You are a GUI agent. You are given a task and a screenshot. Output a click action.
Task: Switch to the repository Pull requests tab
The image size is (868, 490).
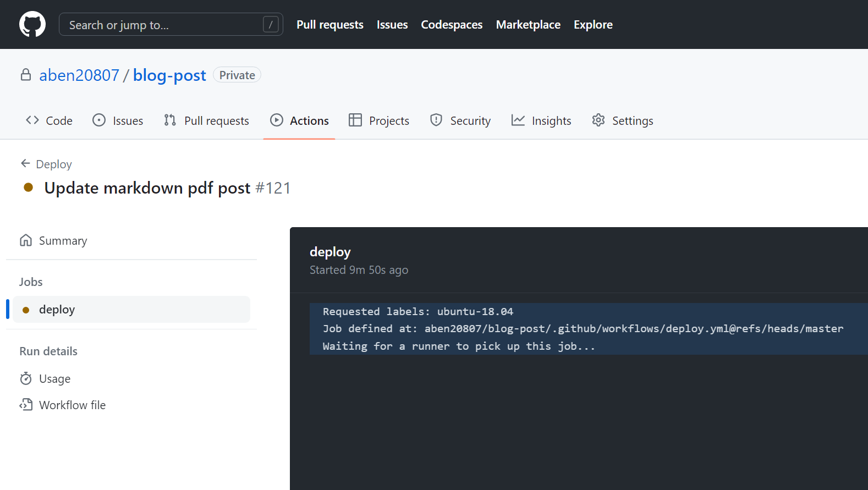pyautogui.click(x=206, y=120)
